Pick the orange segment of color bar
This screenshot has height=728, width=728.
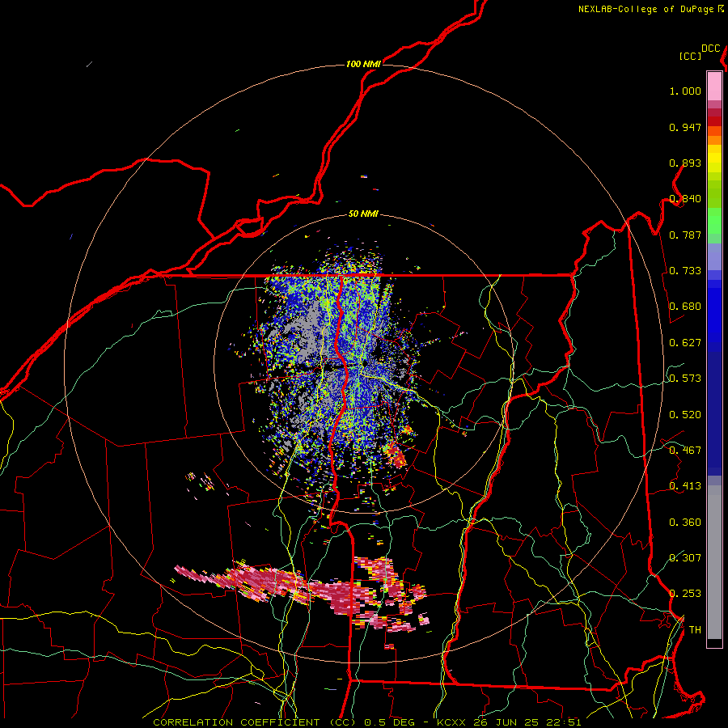(x=714, y=140)
